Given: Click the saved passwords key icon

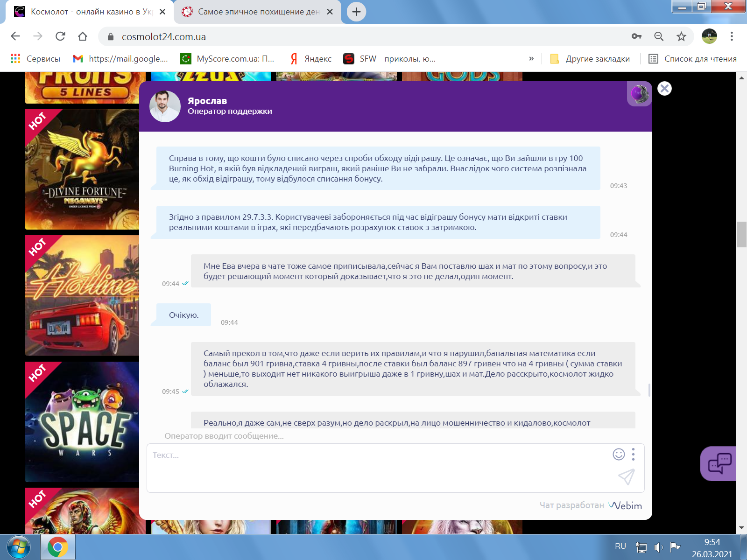Looking at the screenshot, I should tap(636, 36).
